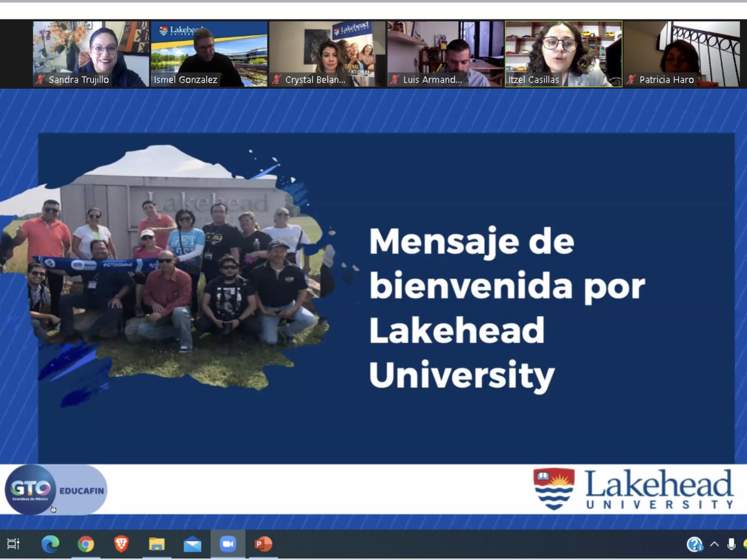The height and width of the screenshot is (560, 747).
Task: Select Ismel Gonzalez's video thumbnail
Action: pyautogui.click(x=209, y=54)
